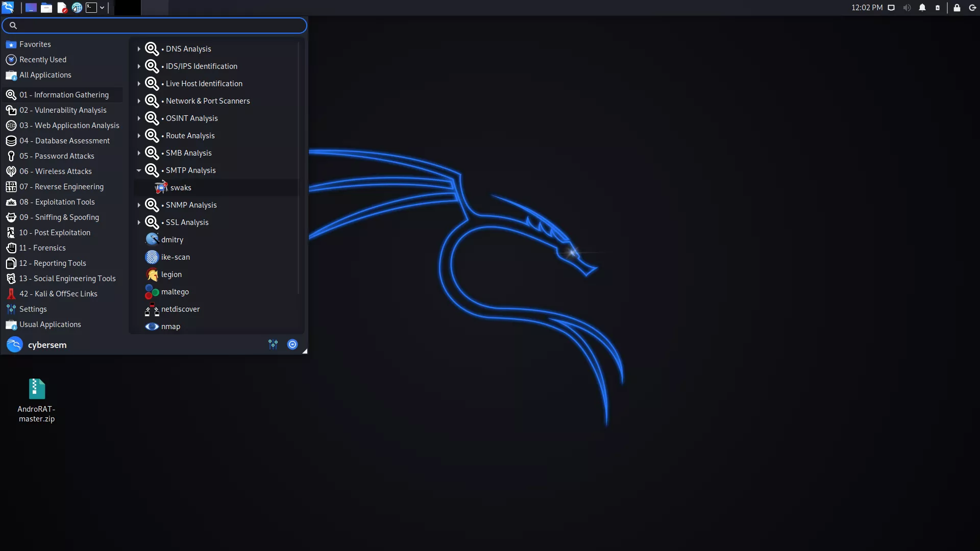
Task: Expand the Network & Port Scanners arrow
Action: pos(138,101)
